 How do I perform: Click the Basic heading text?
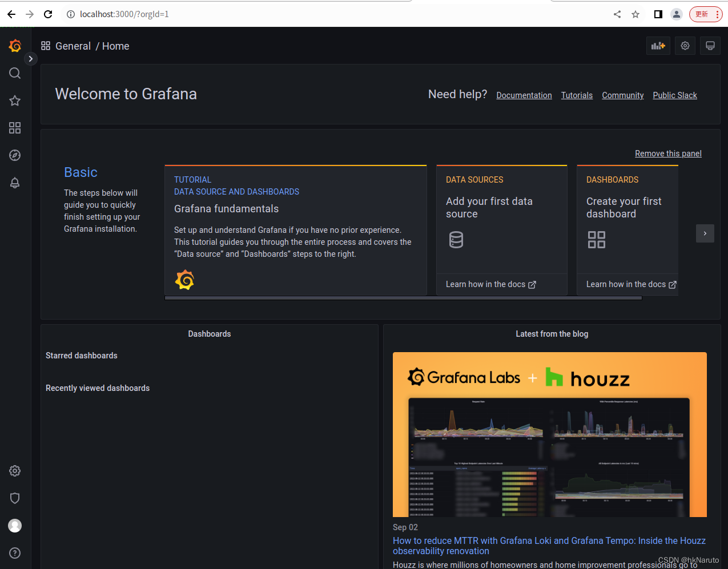[81, 172]
